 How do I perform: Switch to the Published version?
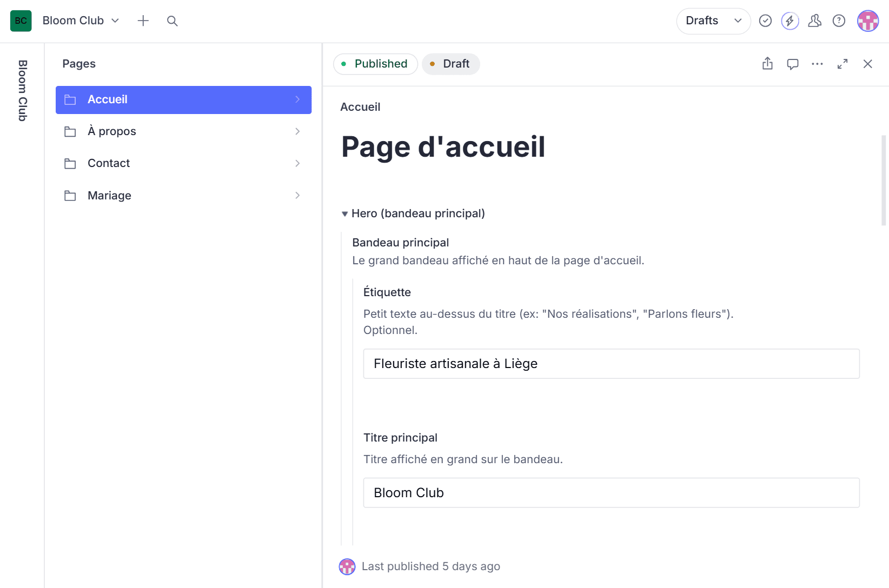(375, 64)
